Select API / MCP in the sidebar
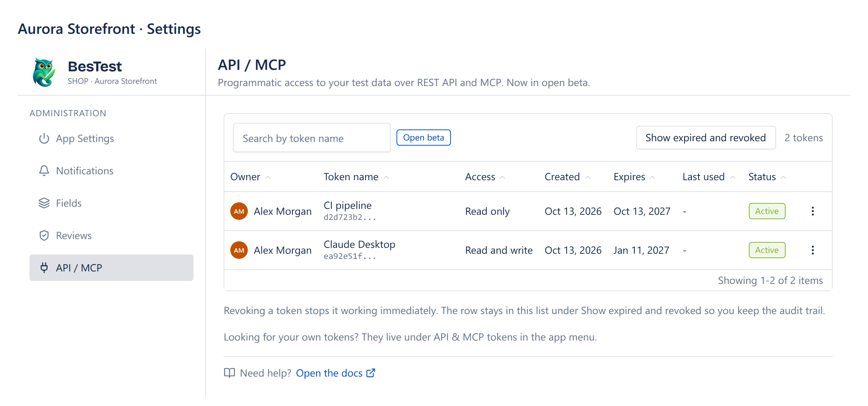 [111, 268]
